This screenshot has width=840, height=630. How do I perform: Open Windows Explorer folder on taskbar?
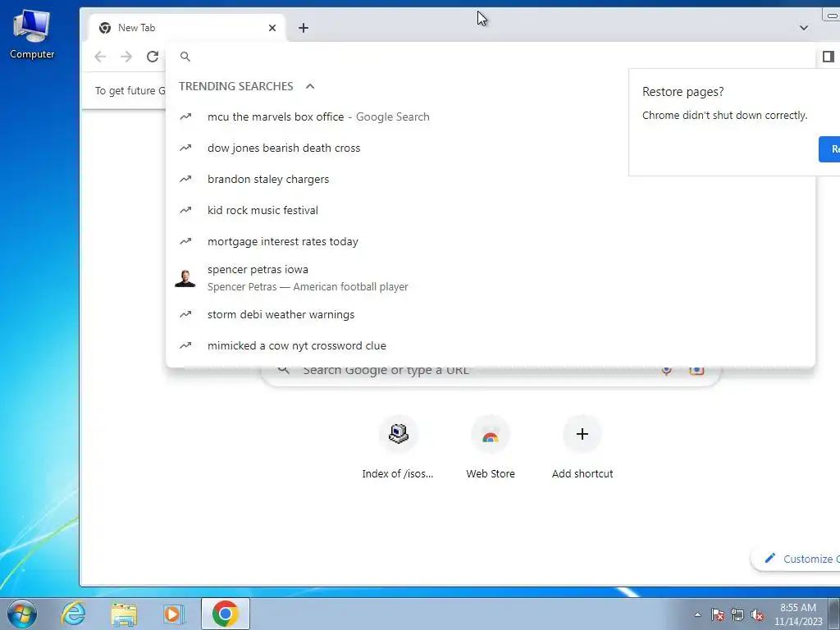click(x=124, y=614)
